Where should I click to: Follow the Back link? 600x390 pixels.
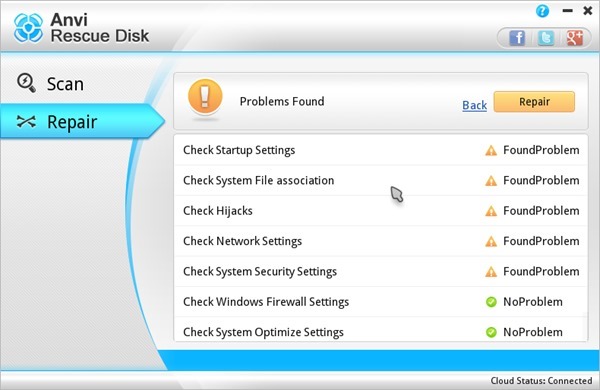point(474,105)
